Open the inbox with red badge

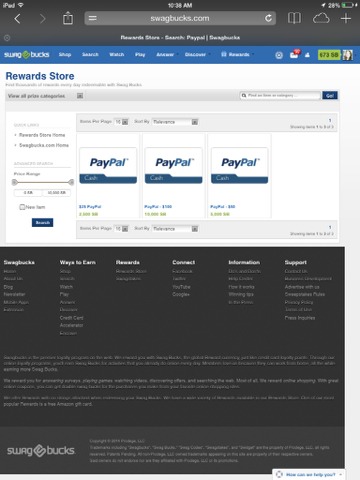[295, 54]
